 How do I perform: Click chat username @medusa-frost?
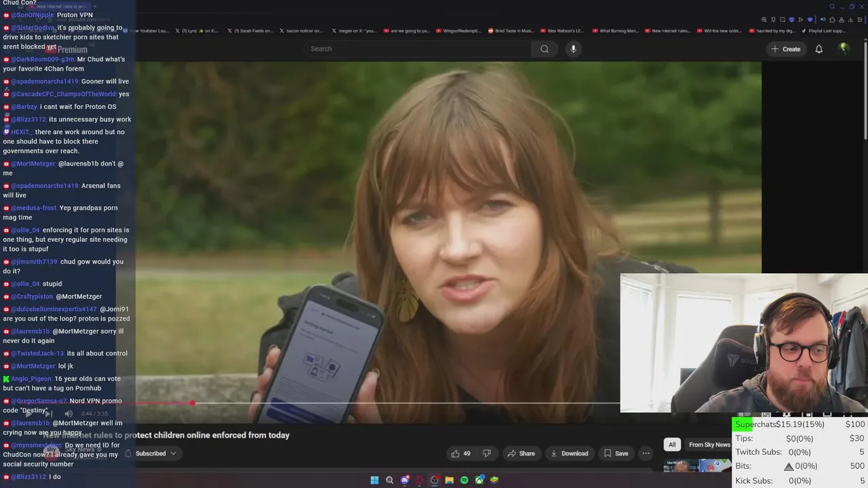[x=34, y=208]
